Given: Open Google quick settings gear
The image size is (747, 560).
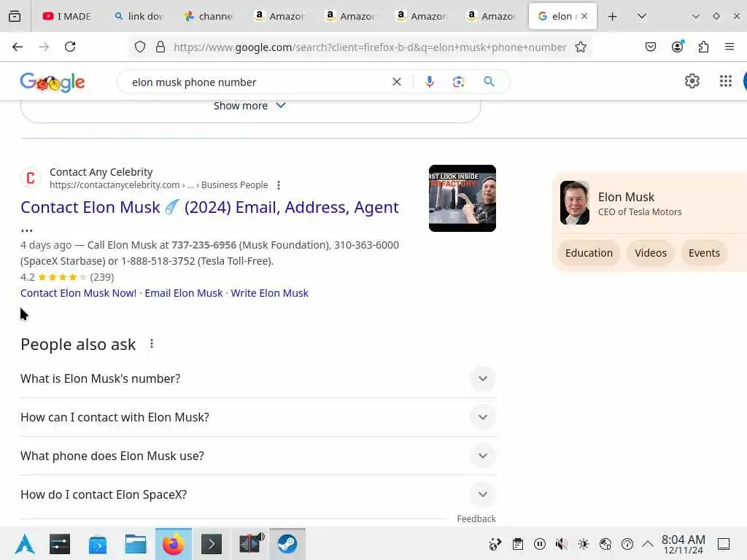Looking at the screenshot, I should point(692,82).
